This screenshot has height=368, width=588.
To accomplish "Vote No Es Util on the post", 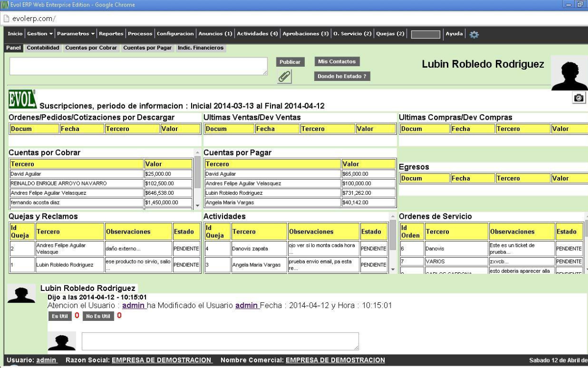I will click(x=98, y=316).
